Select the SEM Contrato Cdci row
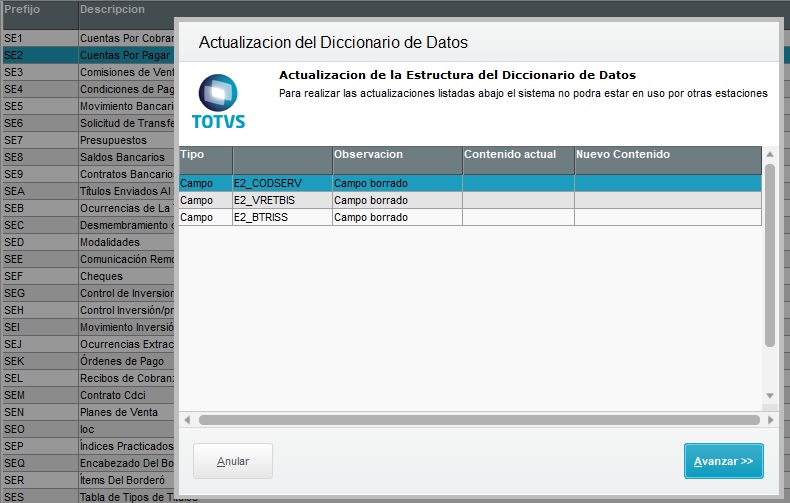790x503 pixels. coord(88,395)
